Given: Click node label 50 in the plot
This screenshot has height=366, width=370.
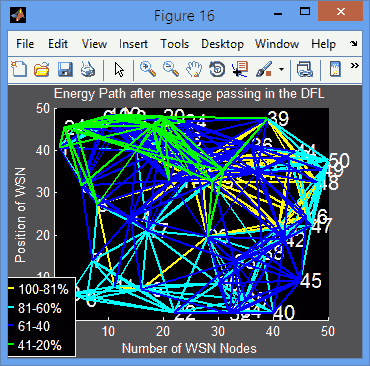Looking at the screenshot, I should (x=339, y=161).
